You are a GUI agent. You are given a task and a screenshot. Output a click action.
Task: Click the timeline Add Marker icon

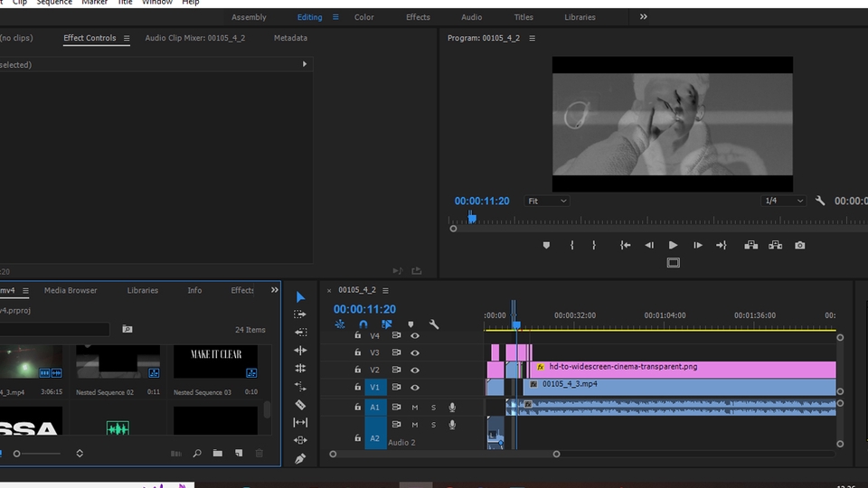(410, 324)
